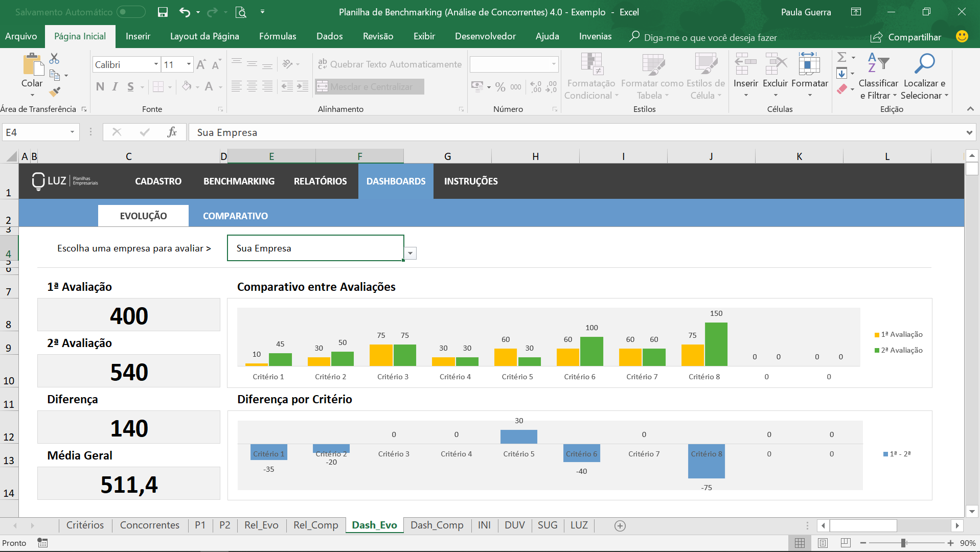This screenshot has width=980, height=552.
Task: Collapse the ribbon chevron
Action: (x=970, y=109)
